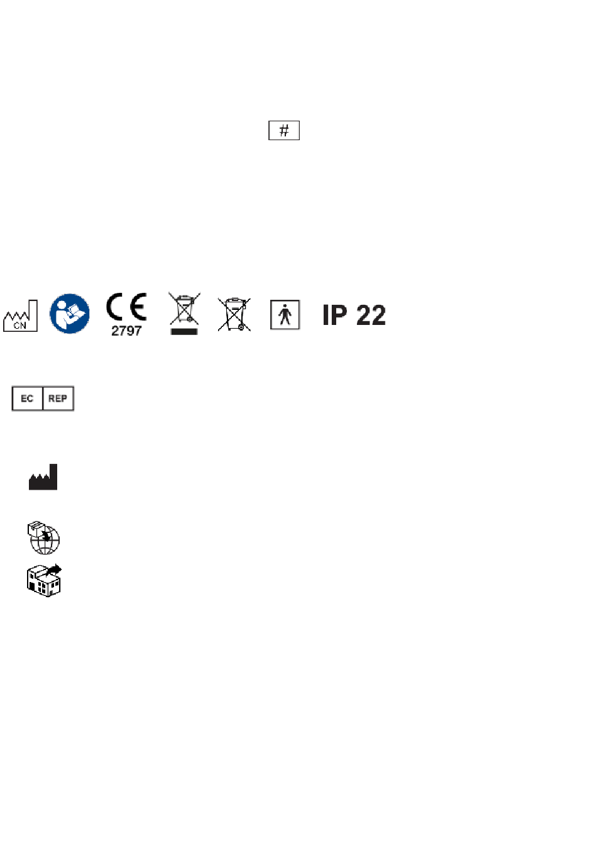Viewport: 597px width, 868px height.
Task: Open the blue read-the-manual symbol
Action: (x=70, y=314)
